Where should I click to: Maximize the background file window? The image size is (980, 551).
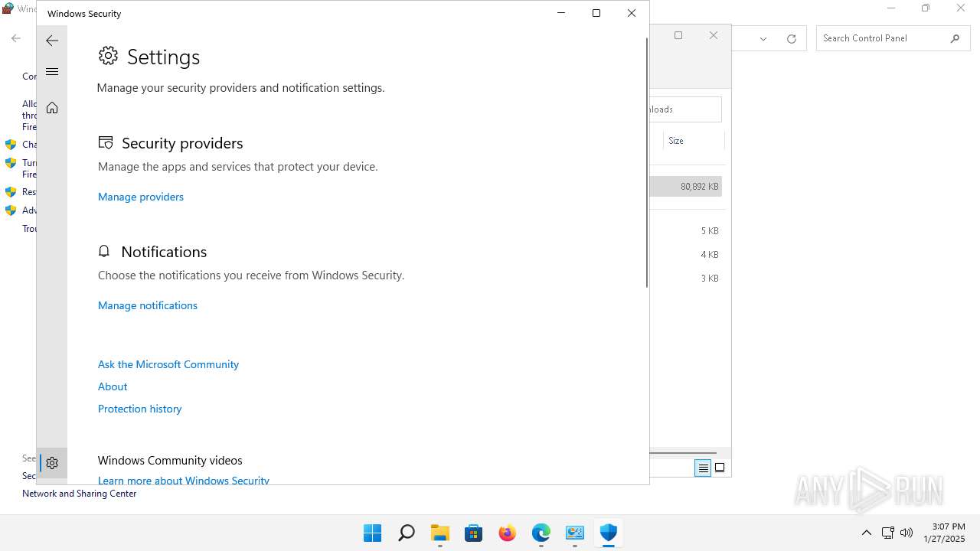coord(678,35)
